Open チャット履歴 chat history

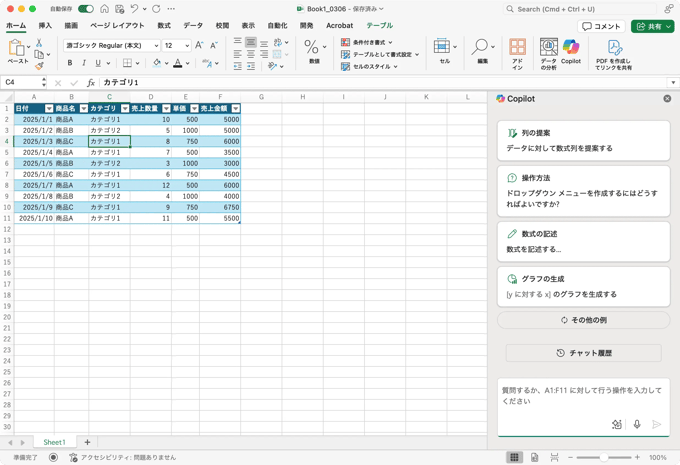coord(583,353)
